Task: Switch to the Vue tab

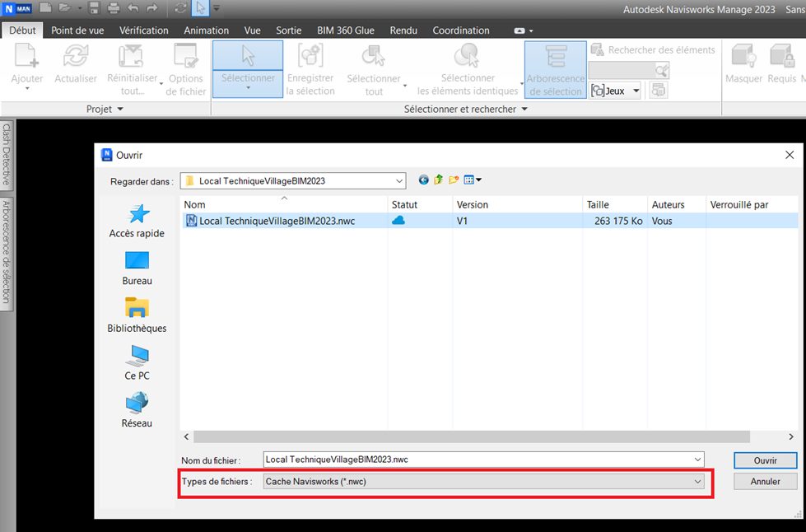Action: point(253,30)
